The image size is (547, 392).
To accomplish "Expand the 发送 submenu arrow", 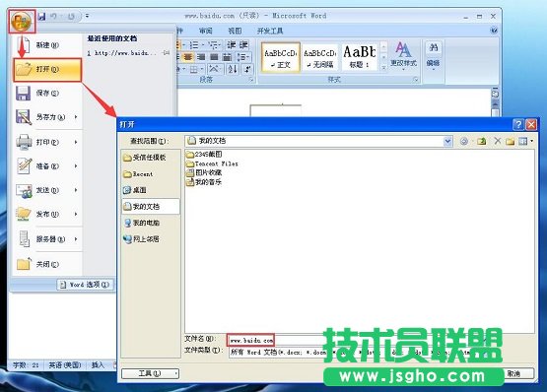I will pos(76,190).
